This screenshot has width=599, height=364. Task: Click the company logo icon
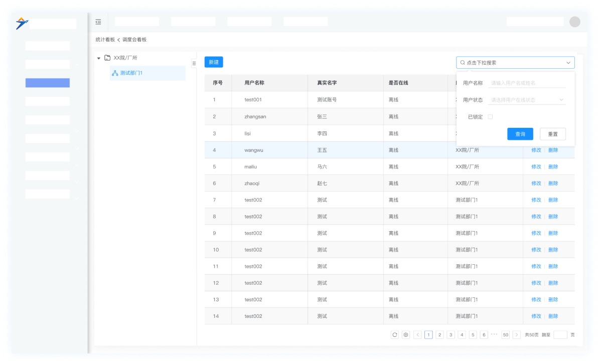click(x=22, y=23)
